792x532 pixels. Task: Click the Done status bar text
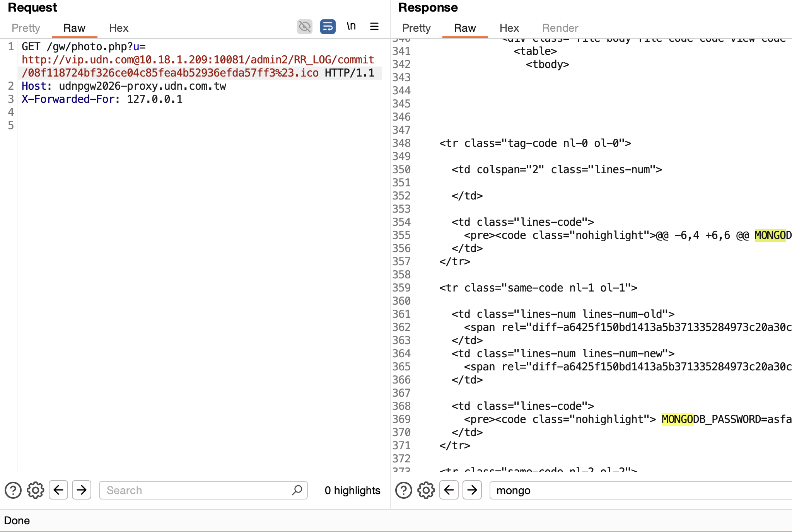pyautogui.click(x=17, y=520)
